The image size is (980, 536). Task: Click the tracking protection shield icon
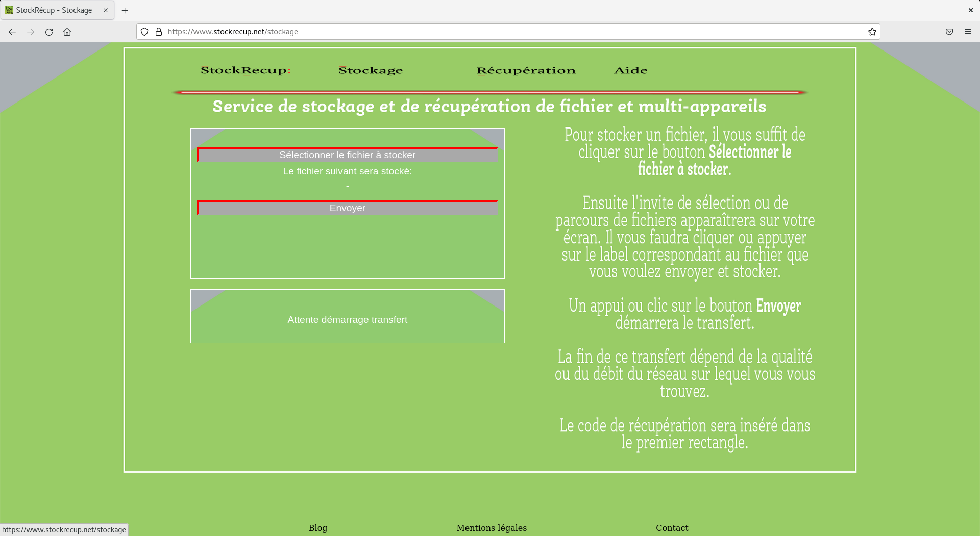[x=144, y=32]
